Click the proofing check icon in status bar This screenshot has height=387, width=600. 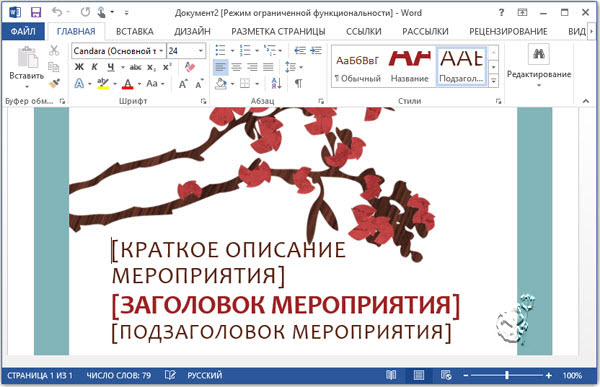170,375
